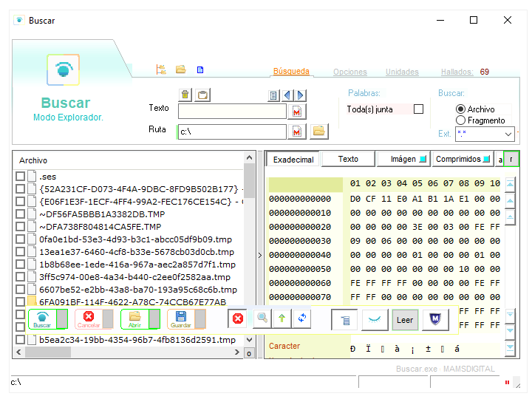Switch to the Búsqueda tab

tap(291, 71)
